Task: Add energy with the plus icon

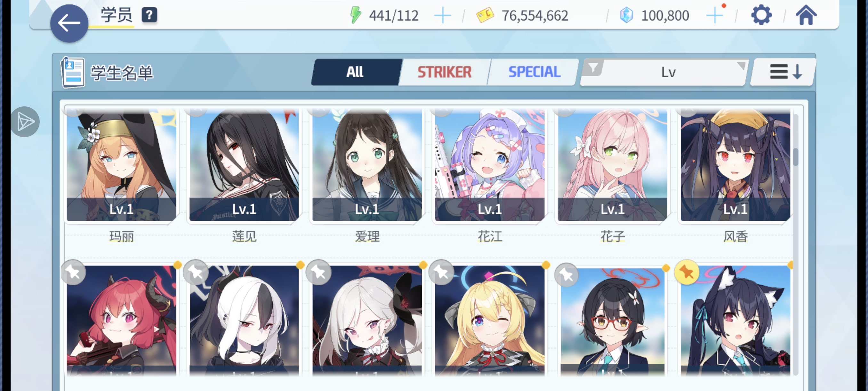Action: click(442, 15)
